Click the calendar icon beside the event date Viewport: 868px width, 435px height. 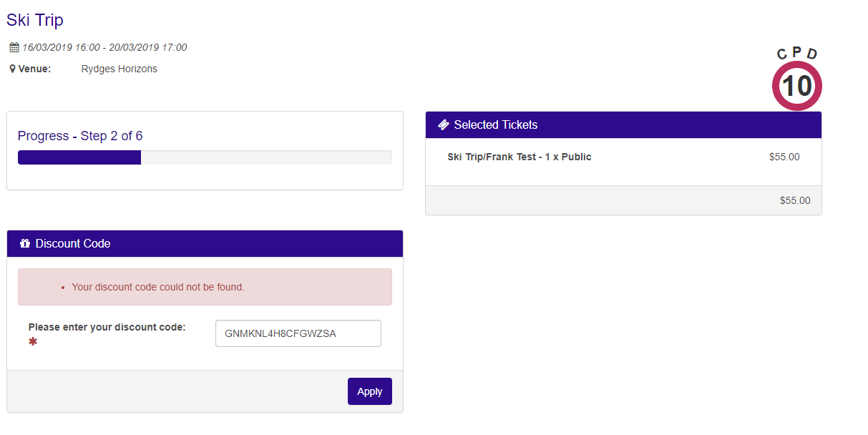click(14, 48)
